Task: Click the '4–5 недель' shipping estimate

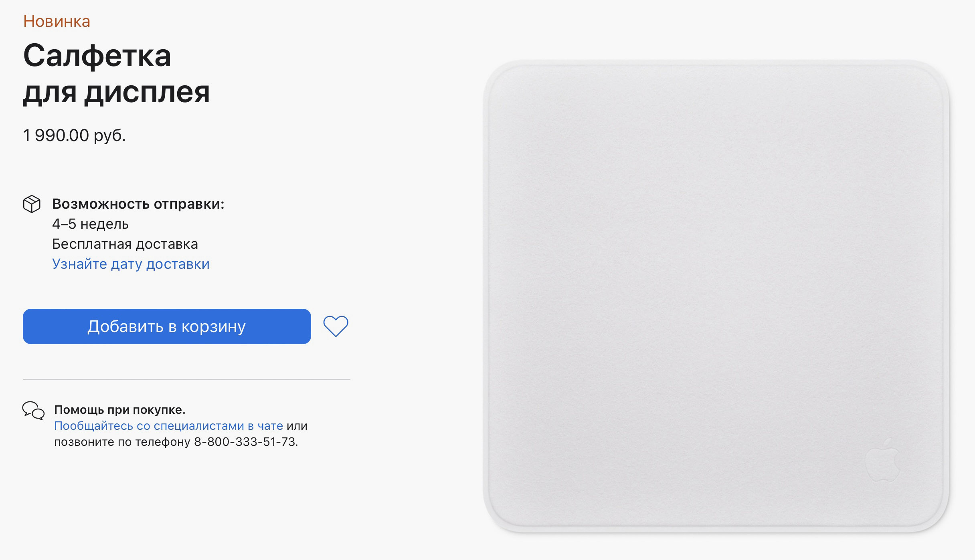Action: (x=90, y=224)
